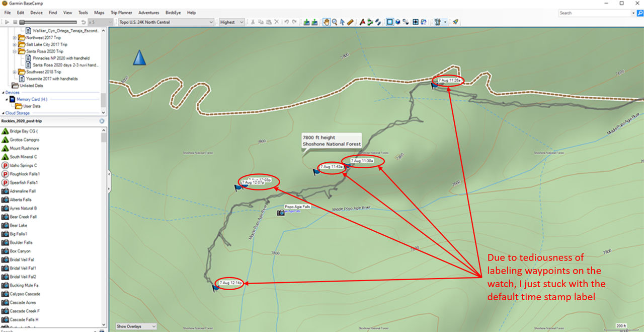
Task: Click the playback loop arrow icon
Action: coord(84,22)
